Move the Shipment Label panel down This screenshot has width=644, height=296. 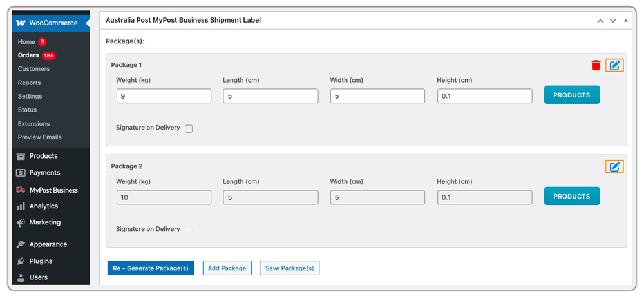tap(613, 21)
